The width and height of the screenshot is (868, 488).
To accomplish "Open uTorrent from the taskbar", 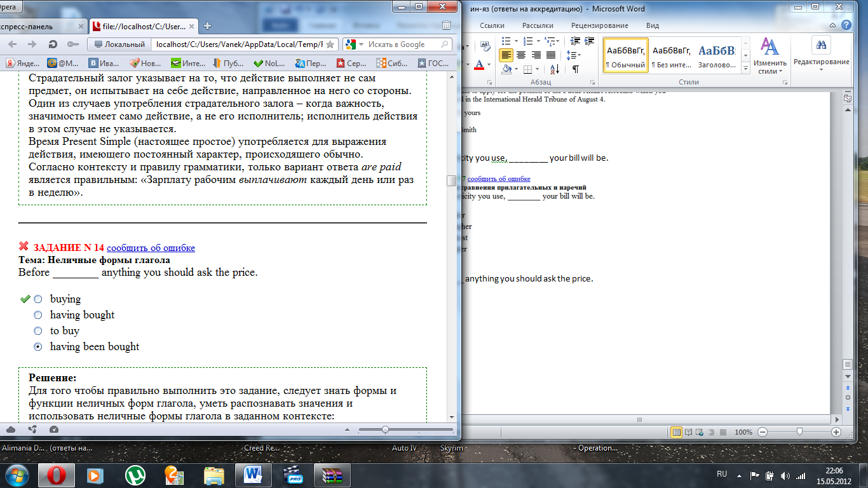I will coord(135,475).
